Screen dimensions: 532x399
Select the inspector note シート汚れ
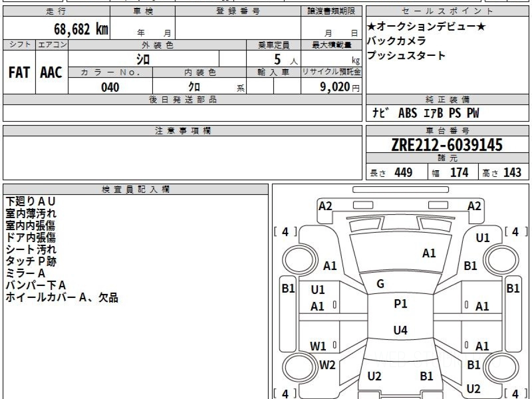(31, 250)
